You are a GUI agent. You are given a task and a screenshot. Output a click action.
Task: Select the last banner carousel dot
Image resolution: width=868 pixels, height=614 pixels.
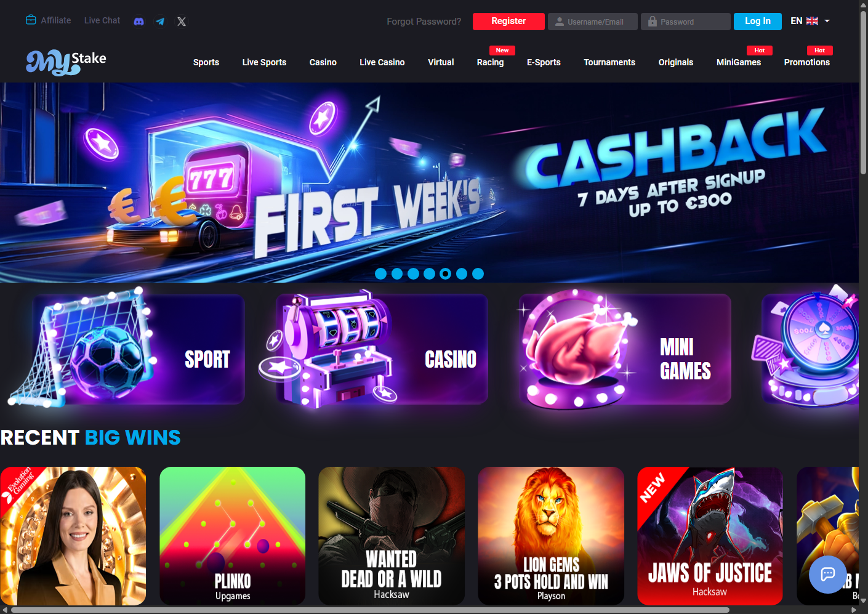click(x=478, y=273)
